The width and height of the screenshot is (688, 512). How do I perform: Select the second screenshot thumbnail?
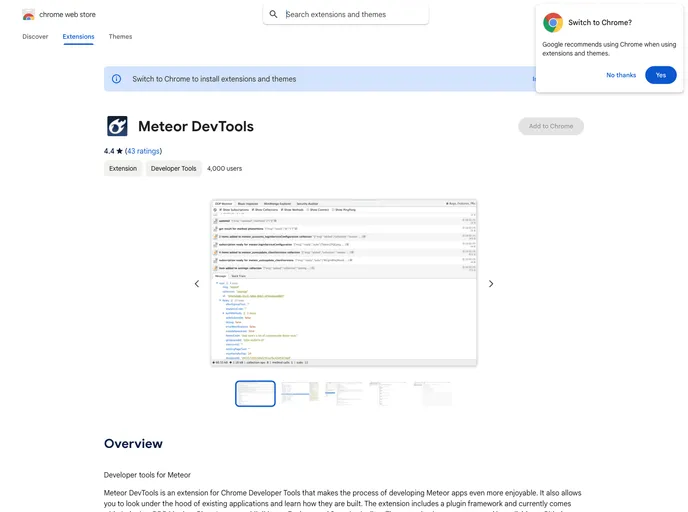pyautogui.click(x=300, y=394)
